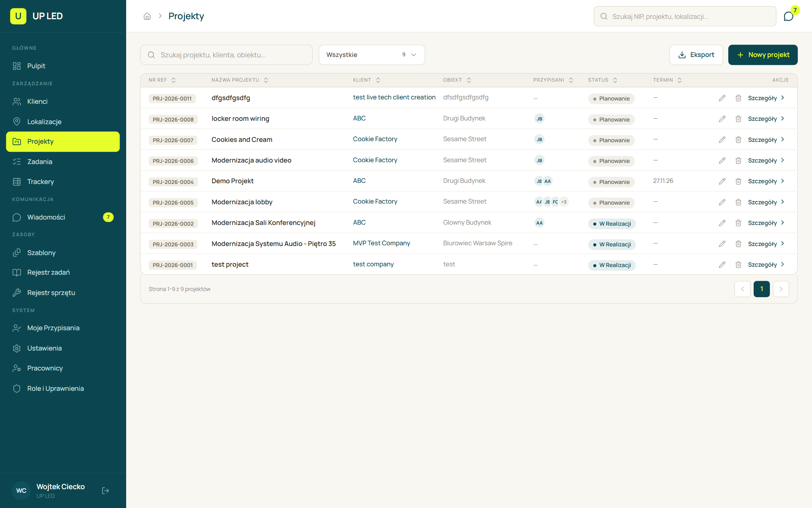Open Ustawienia settings page
Screen dimensions: 812x508
pos(63,348)
